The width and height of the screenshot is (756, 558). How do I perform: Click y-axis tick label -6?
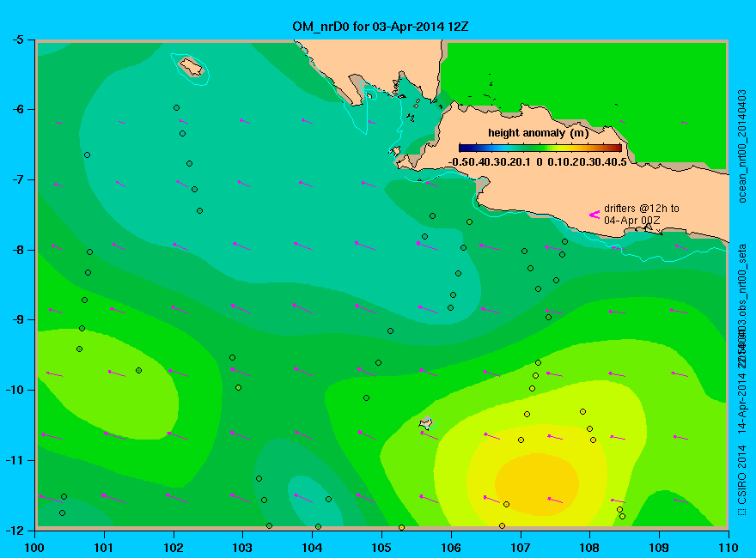17,109
